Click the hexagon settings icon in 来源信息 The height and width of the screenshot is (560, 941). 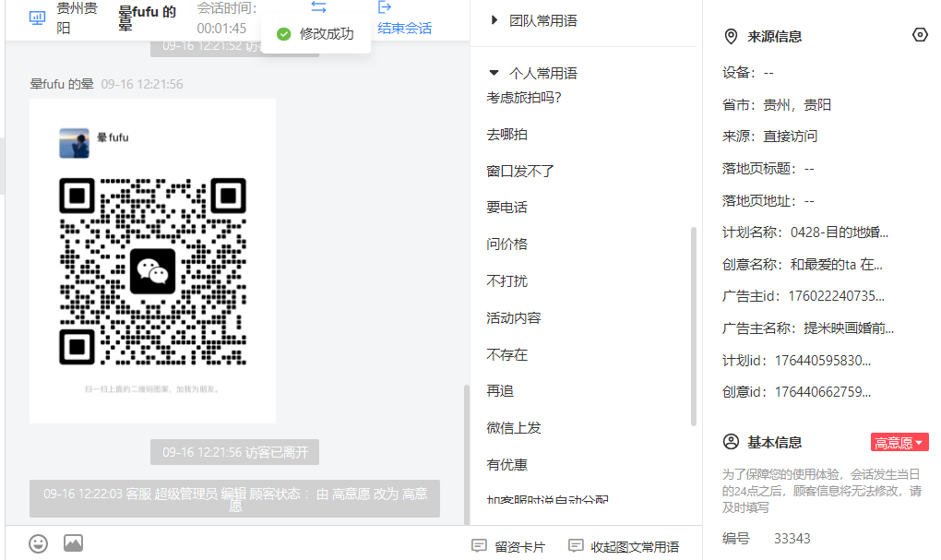click(x=920, y=35)
